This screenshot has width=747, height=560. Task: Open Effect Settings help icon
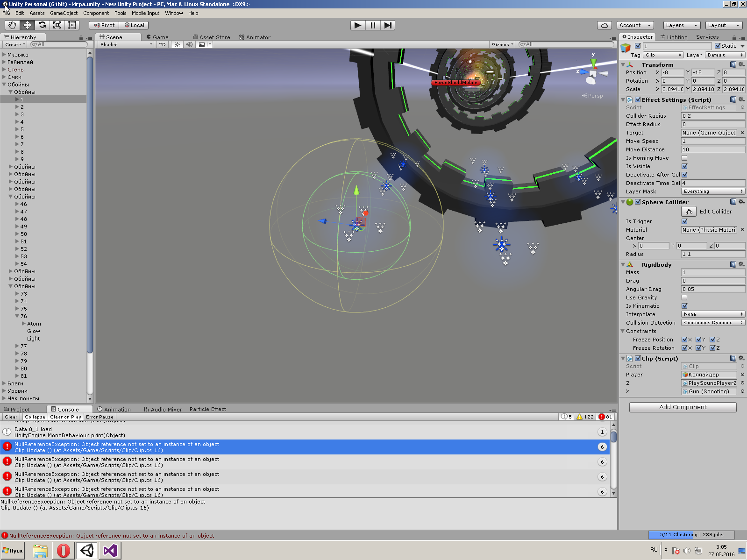click(x=733, y=99)
